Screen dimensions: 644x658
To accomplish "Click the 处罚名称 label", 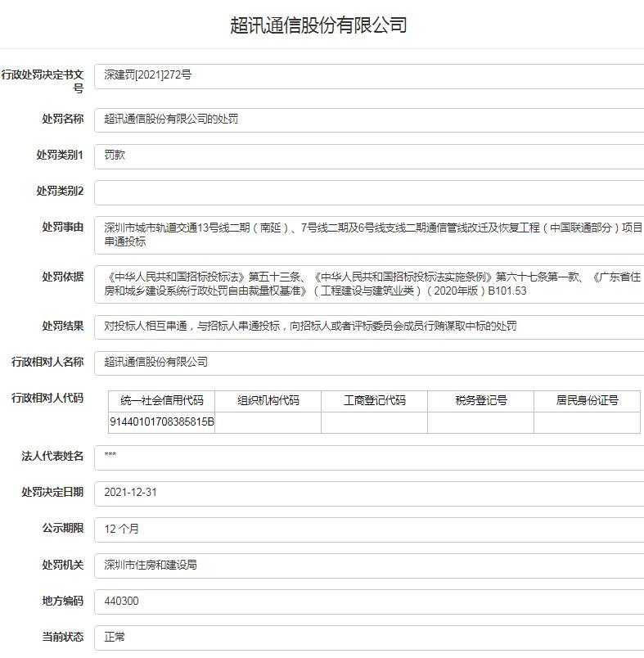I will click(63, 119).
